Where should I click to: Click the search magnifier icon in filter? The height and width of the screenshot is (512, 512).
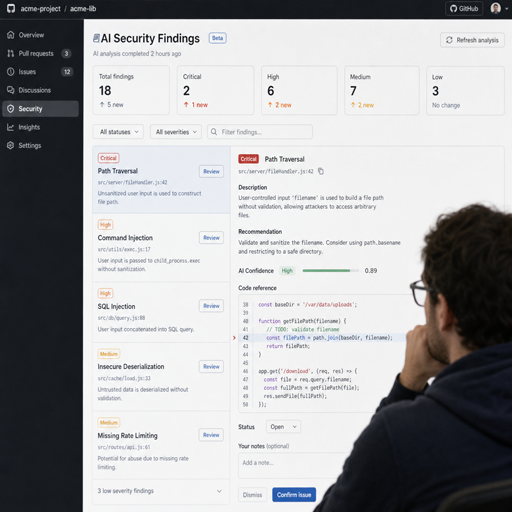pos(214,132)
